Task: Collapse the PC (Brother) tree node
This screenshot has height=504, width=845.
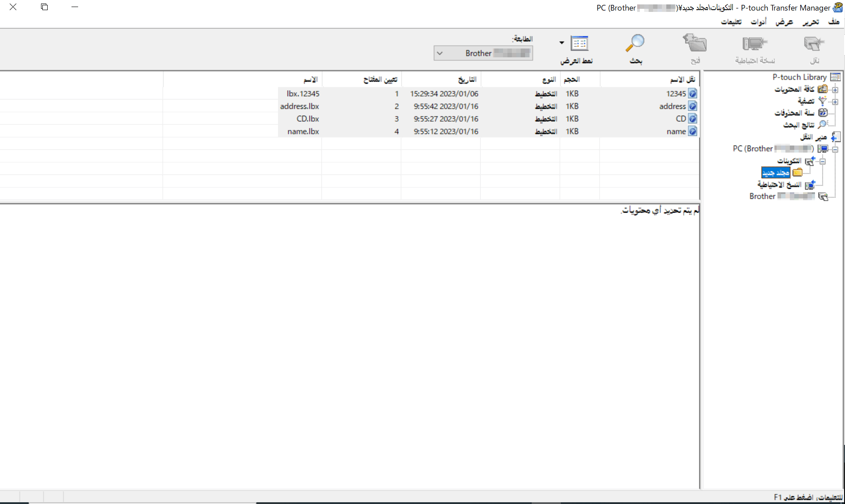Action: [835, 149]
